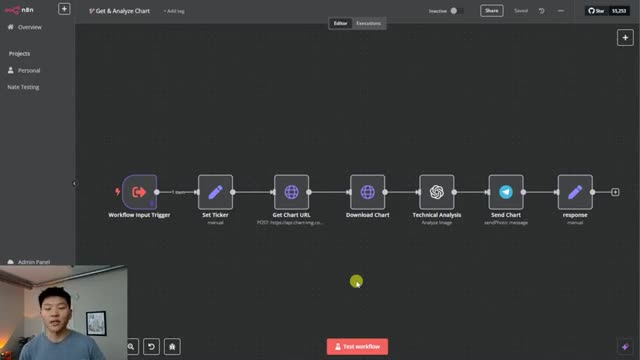Image resolution: width=640 pixels, height=360 pixels.
Task: Click the Share button
Action: pyautogui.click(x=491, y=11)
